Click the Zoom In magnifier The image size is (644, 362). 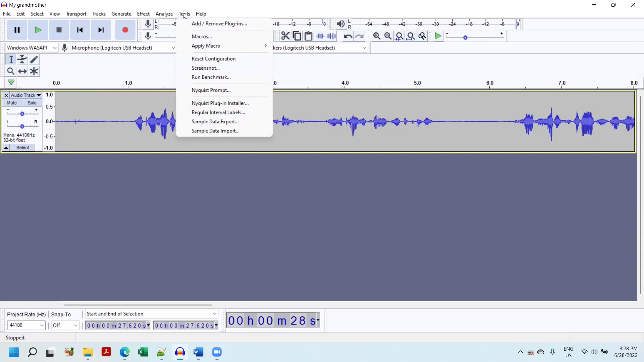point(377,36)
